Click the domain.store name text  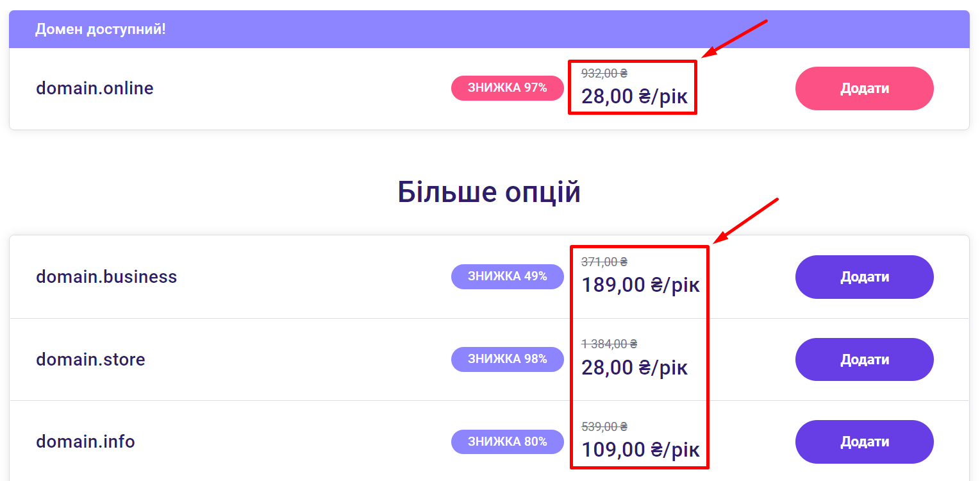(90, 359)
